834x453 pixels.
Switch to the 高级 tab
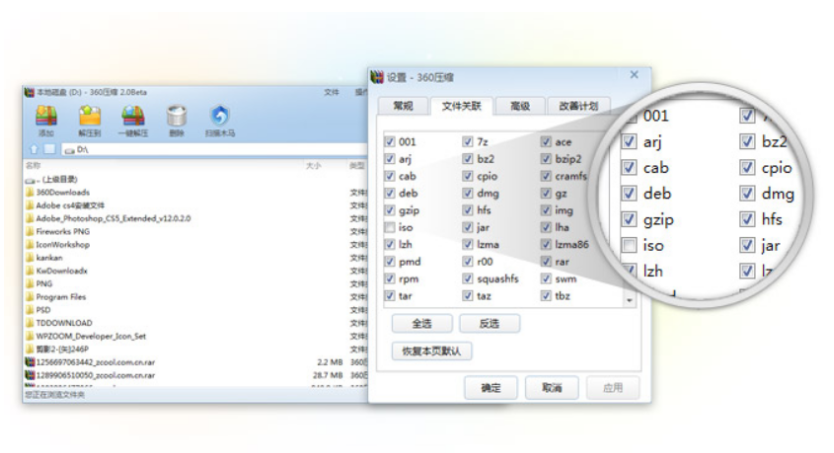520,106
